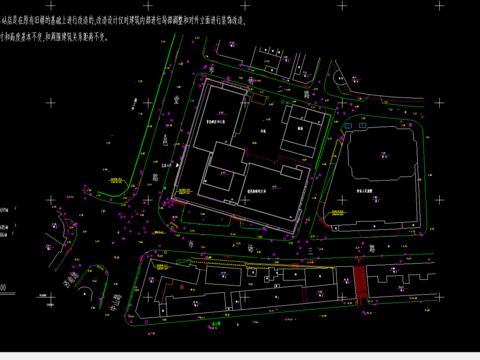Select the large octagonal building outline
The height and width of the screenshot is (360, 480).
(383, 154)
